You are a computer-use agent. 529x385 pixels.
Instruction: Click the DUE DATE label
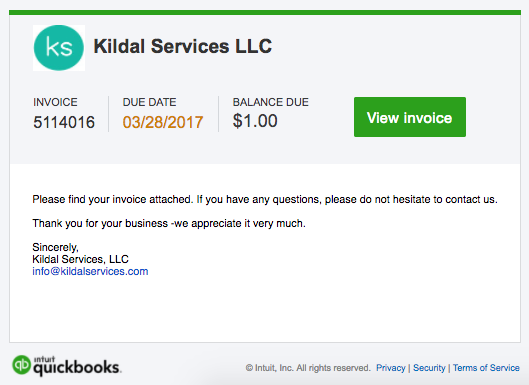point(149,102)
